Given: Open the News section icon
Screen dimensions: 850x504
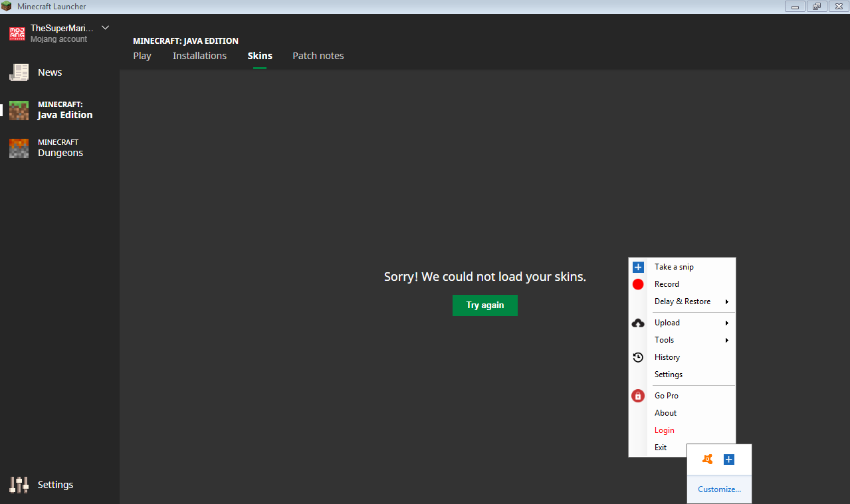Looking at the screenshot, I should [19, 72].
